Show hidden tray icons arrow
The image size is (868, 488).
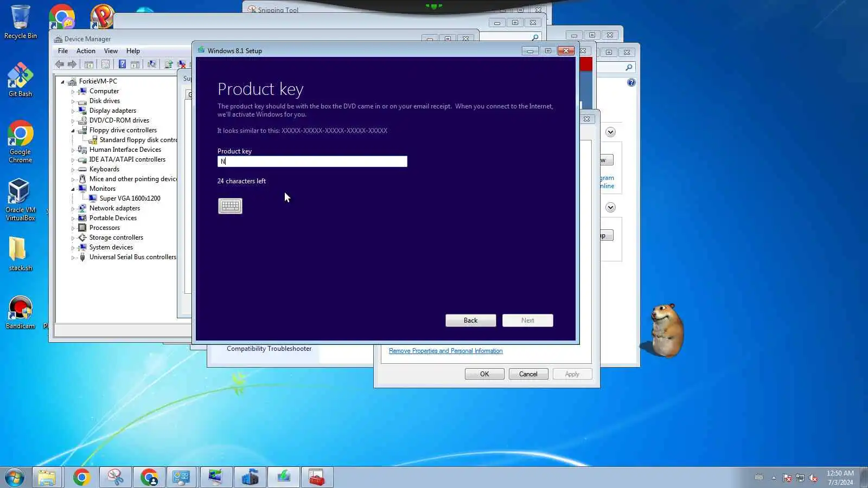(x=774, y=478)
